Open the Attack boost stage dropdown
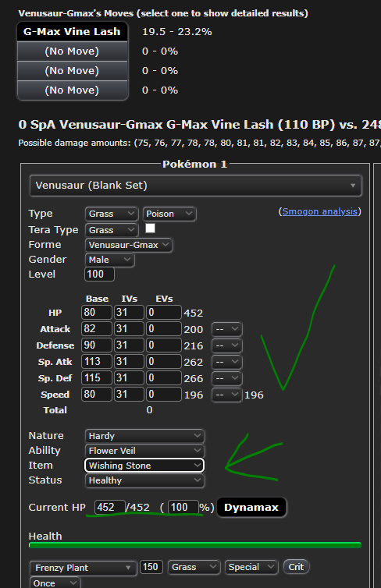Image resolution: width=381 pixels, height=588 pixels. coord(226,329)
